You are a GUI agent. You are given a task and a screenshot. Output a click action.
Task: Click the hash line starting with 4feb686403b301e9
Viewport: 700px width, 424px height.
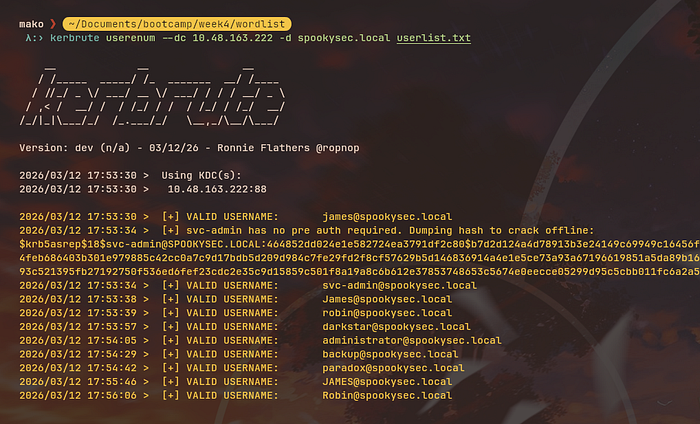tap(359, 258)
